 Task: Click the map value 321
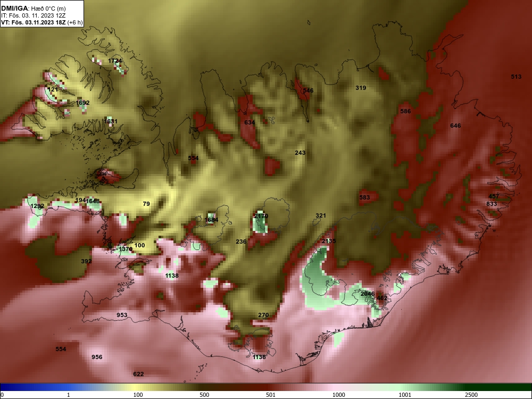coord(321,216)
